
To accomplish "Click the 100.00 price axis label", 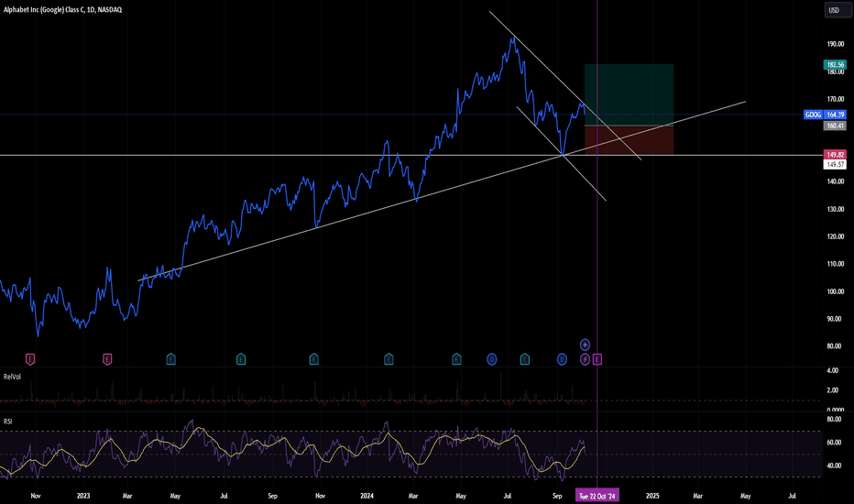I will [x=835, y=291].
